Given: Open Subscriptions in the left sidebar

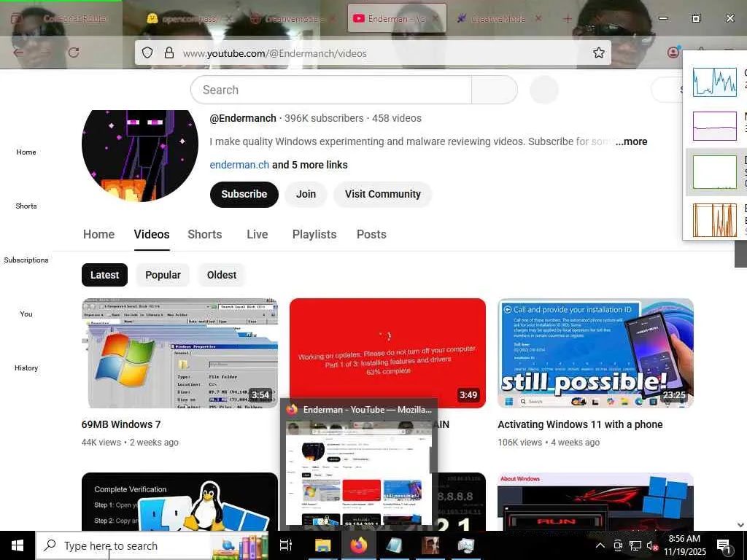Looking at the screenshot, I should (26, 260).
